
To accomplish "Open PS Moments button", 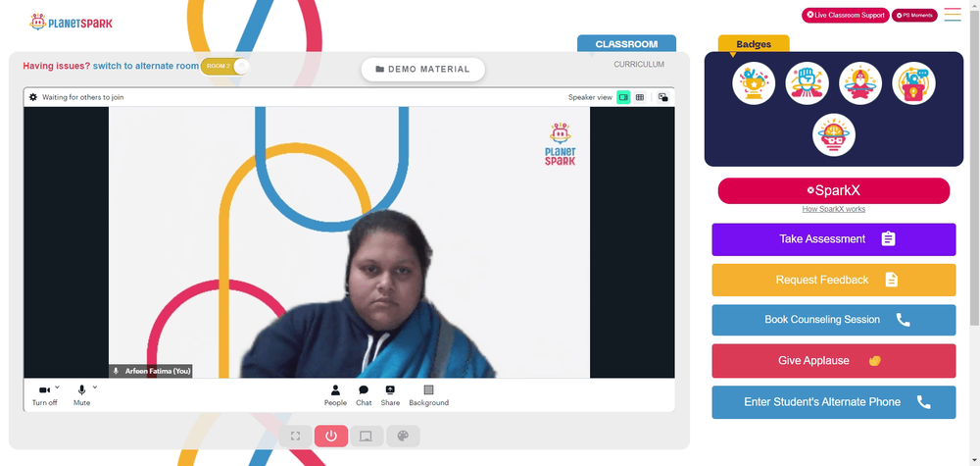I will 914,15.
